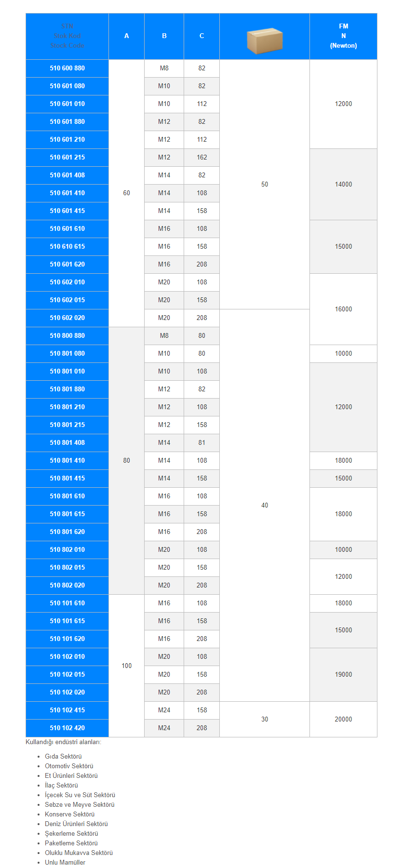Select stock code 510 610 615
The image size is (416, 868).
click(67, 247)
